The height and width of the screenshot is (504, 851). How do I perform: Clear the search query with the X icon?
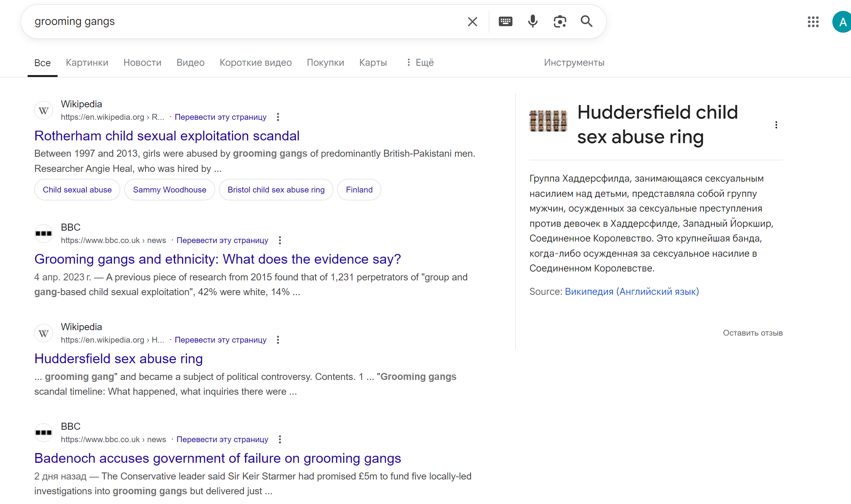tap(472, 22)
